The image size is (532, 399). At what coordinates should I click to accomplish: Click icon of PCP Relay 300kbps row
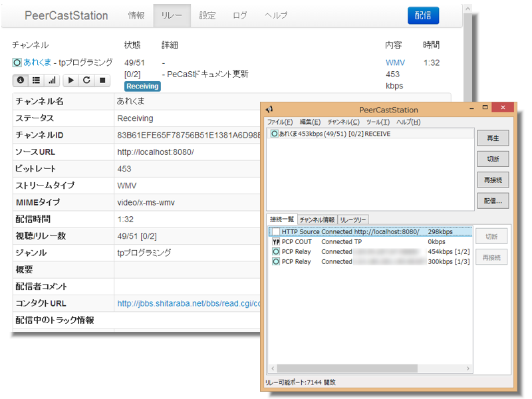(276, 262)
